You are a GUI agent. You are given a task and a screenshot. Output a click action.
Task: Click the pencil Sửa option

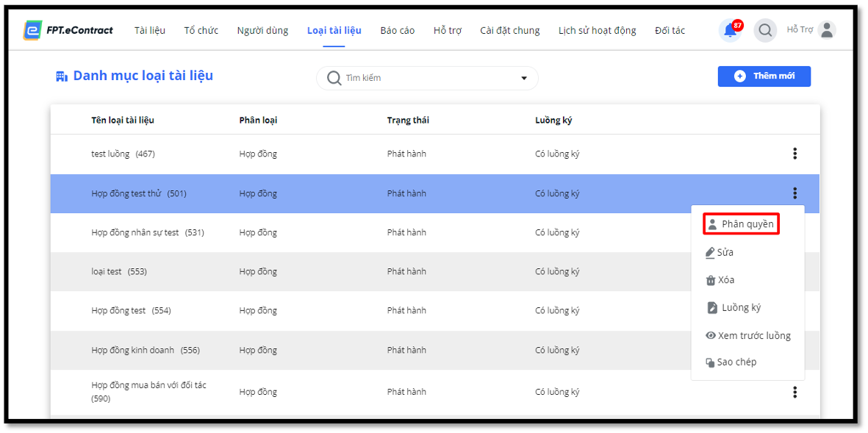pyautogui.click(x=720, y=252)
